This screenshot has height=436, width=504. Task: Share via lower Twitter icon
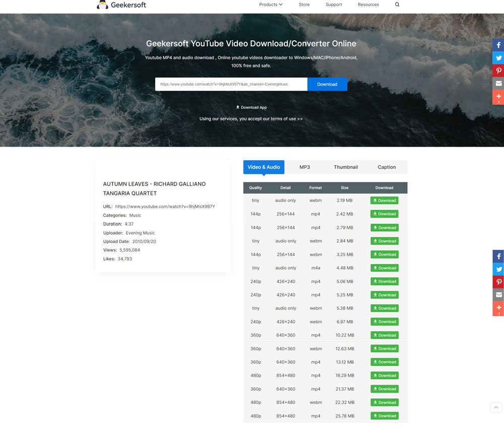pos(498,269)
